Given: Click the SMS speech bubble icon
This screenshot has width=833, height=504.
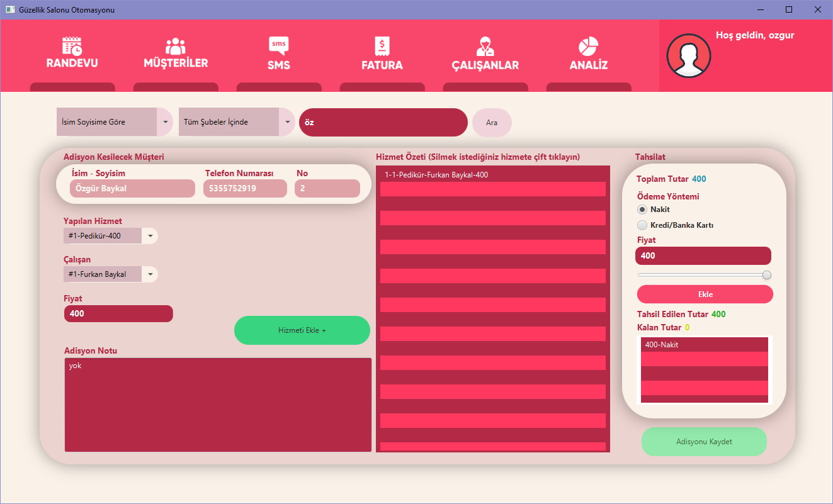Looking at the screenshot, I should click(x=278, y=46).
